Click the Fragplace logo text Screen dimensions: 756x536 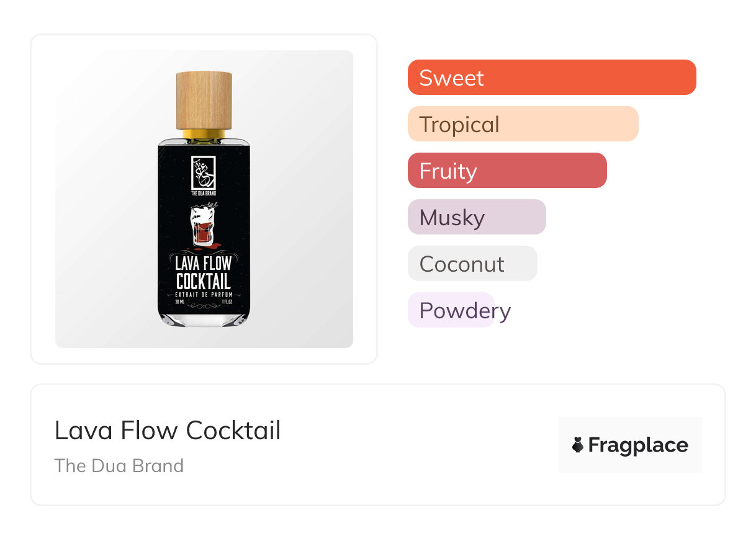point(637,445)
